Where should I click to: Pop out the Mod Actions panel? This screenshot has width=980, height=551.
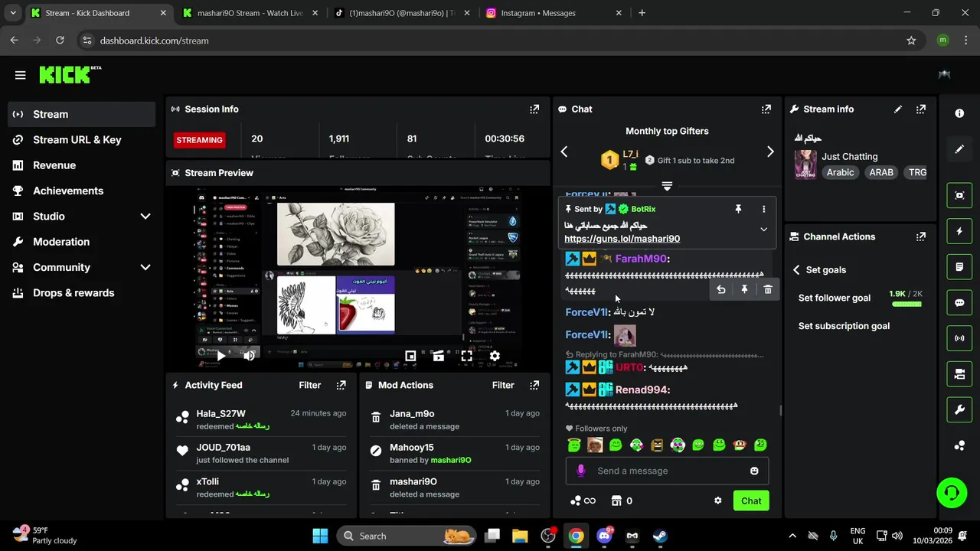tap(534, 385)
